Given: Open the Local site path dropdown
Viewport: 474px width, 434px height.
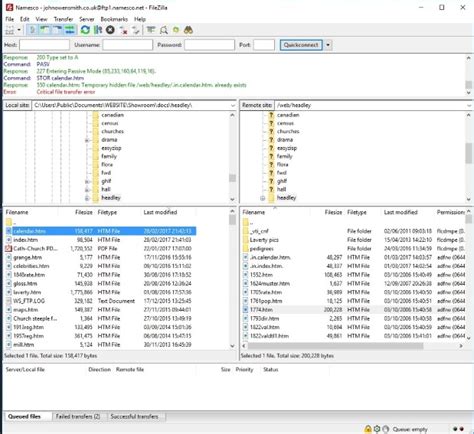Looking at the screenshot, I should [233, 105].
